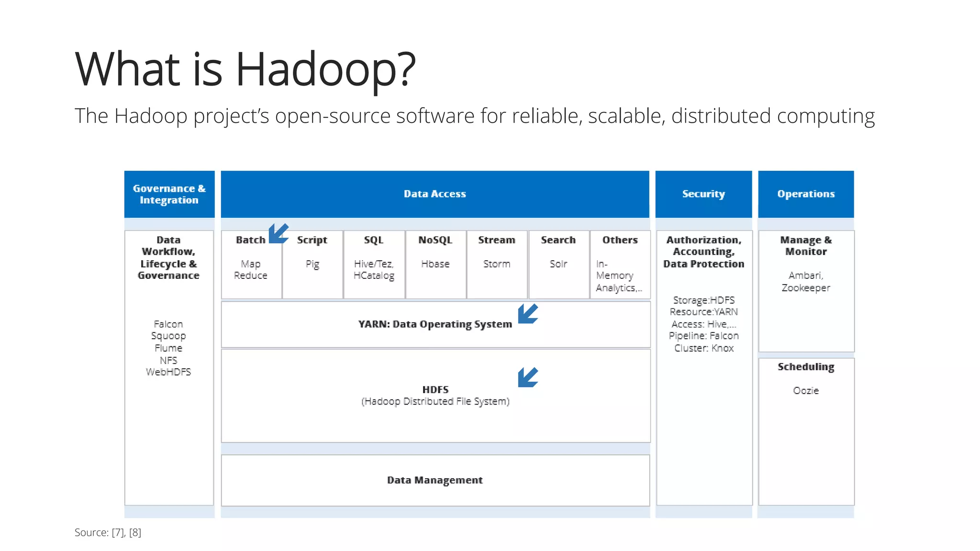This screenshot has height=551, width=980.
Task: Select 'Flume' in the governance list
Action: pos(168,348)
